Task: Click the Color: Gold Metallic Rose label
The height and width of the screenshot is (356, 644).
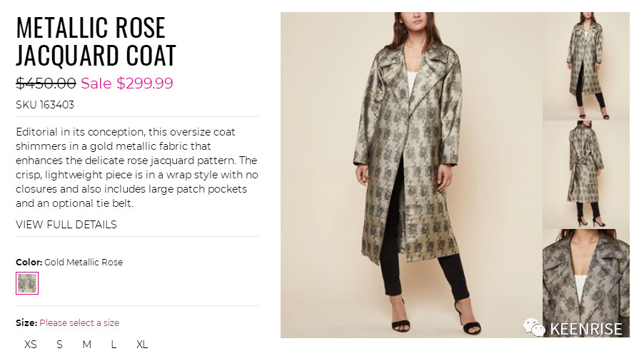Action: click(x=69, y=262)
